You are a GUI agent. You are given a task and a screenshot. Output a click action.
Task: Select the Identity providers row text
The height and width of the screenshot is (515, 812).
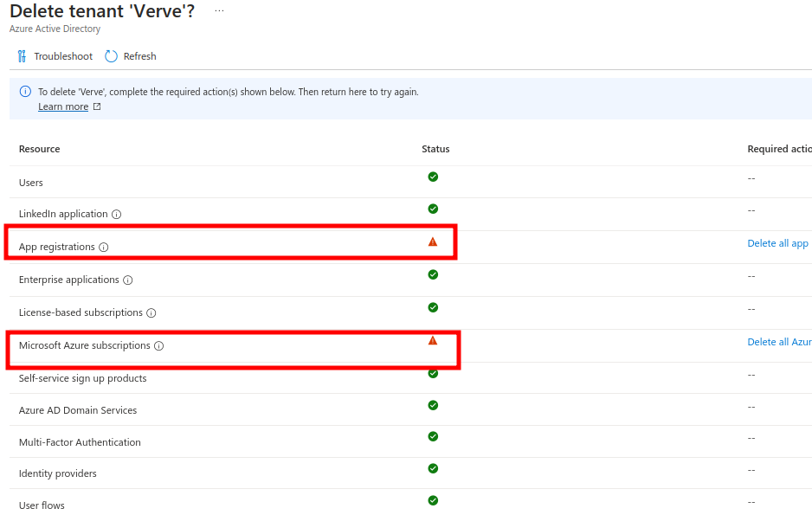(57, 473)
